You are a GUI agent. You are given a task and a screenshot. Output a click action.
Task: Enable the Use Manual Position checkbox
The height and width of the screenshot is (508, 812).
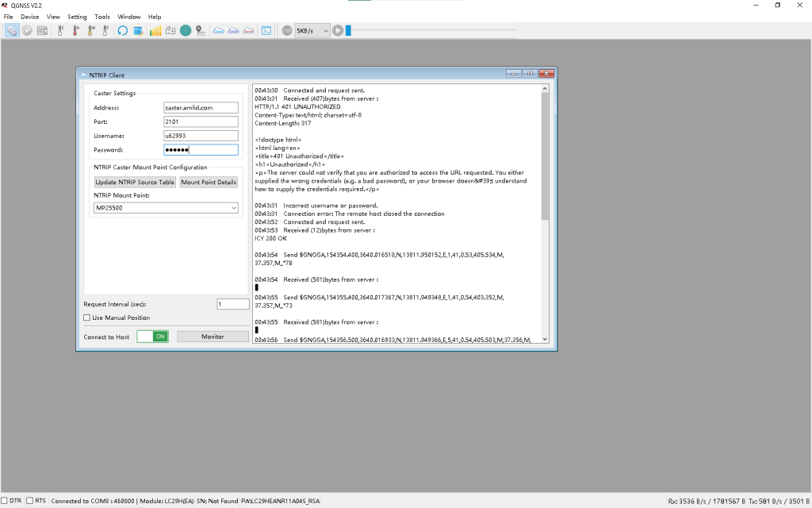coord(87,318)
